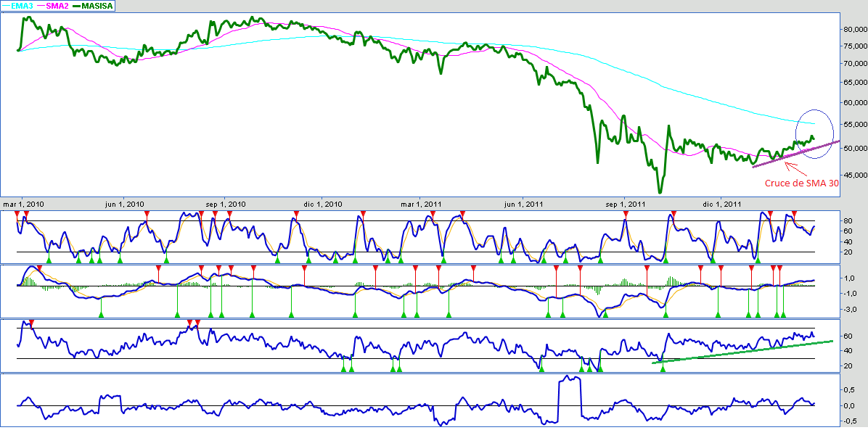Viewport: 868px width, 438px height.
Task: Click the 55,000 price axis label
Action: pyautogui.click(x=855, y=125)
